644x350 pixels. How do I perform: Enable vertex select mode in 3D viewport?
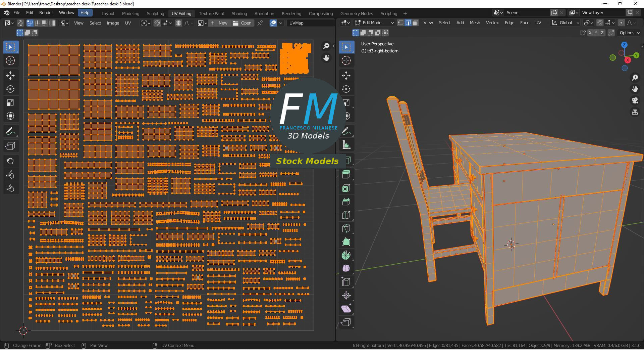pyautogui.click(x=400, y=23)
